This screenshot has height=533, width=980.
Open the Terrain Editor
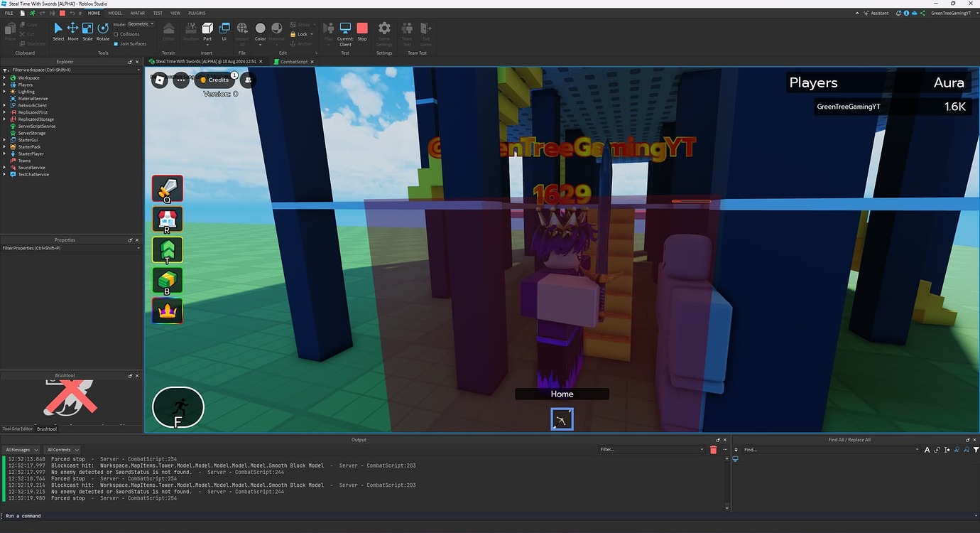[x=168, y=31]
